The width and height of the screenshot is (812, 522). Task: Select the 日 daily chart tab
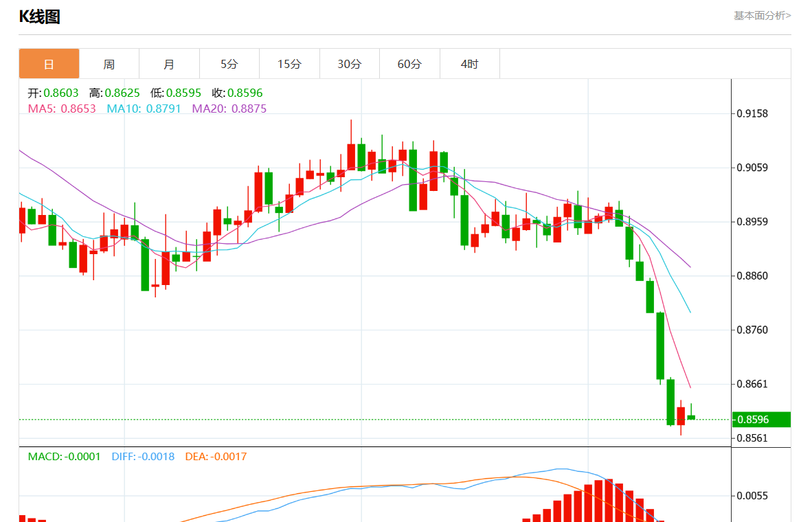tap(49, 64)
